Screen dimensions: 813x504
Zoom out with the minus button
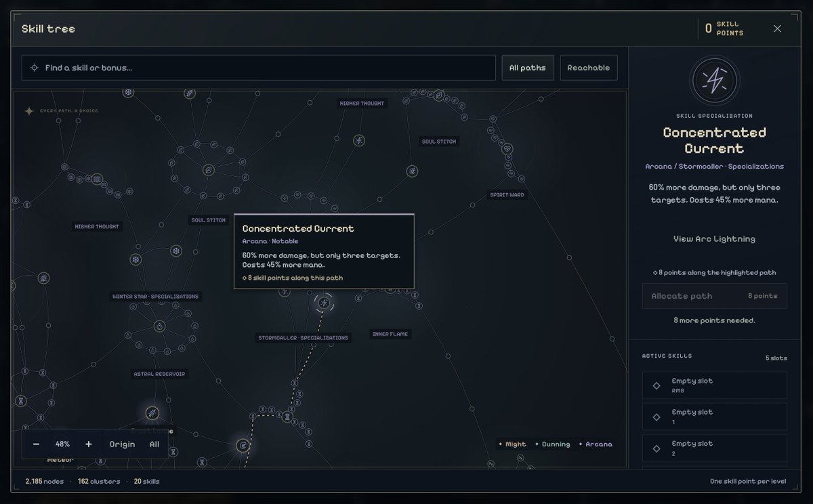37,444
